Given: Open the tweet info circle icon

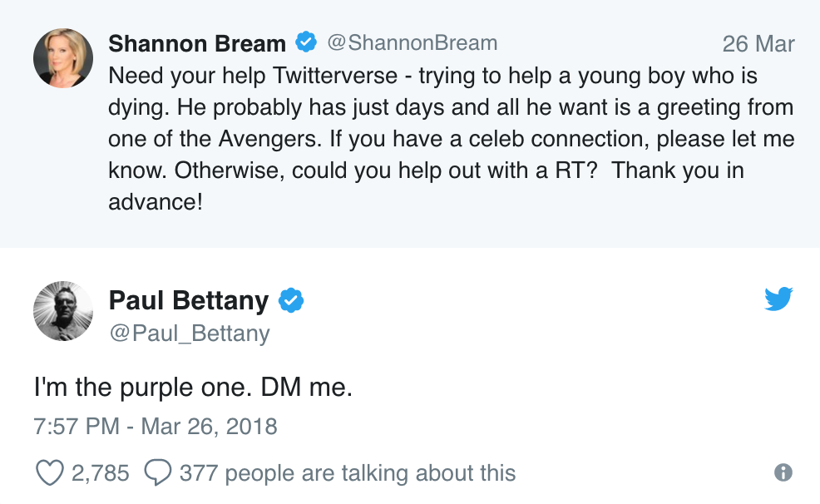Looking at the screenshot, I should tap(783, 472).
